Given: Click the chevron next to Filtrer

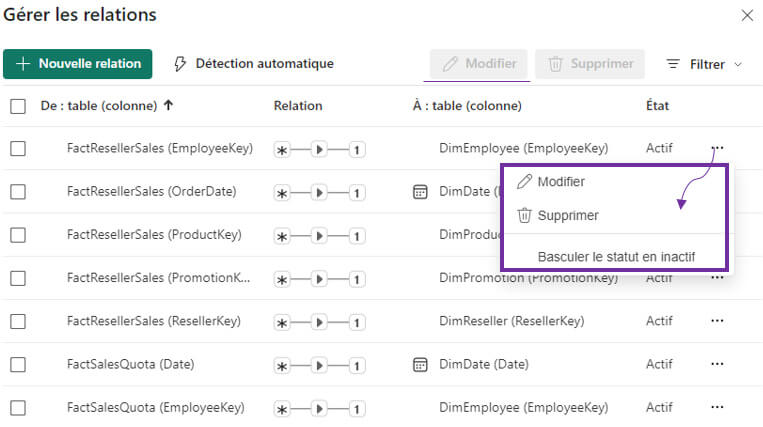Looking at the screenshot, I should 738,64.
